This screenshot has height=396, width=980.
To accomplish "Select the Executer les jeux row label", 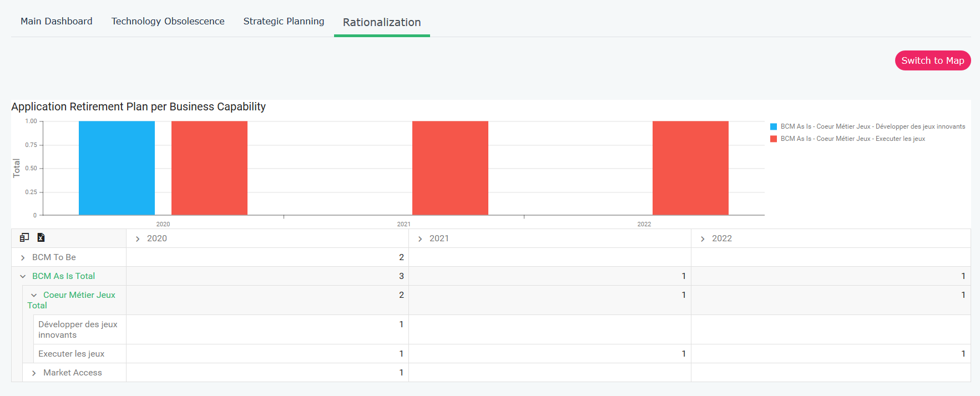I will tap(71, 354).
